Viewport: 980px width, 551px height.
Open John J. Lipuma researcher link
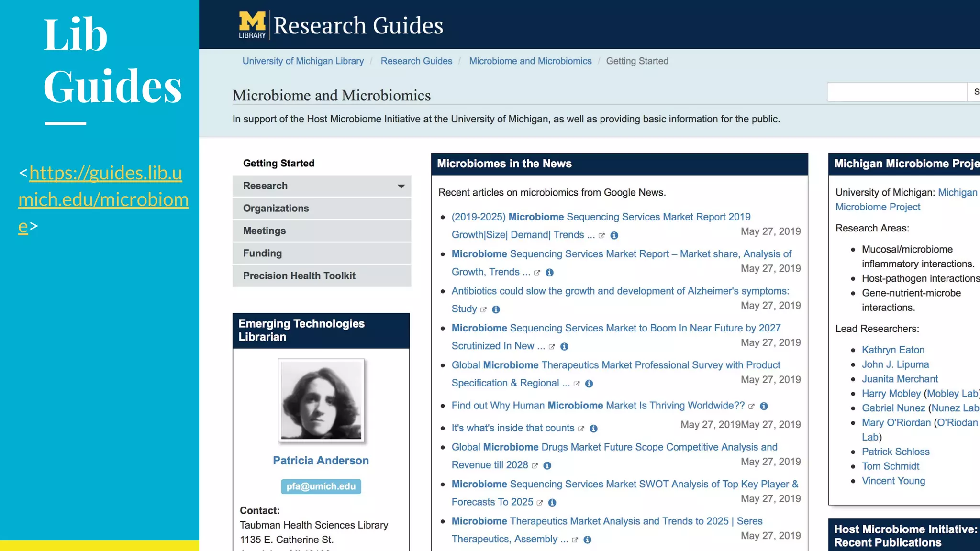[895, 364]
